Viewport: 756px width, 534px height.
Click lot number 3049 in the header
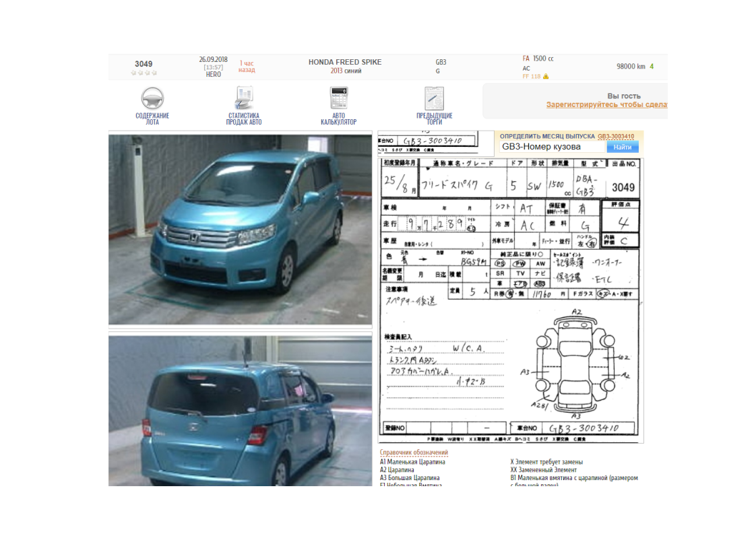(x=144, y=63)
